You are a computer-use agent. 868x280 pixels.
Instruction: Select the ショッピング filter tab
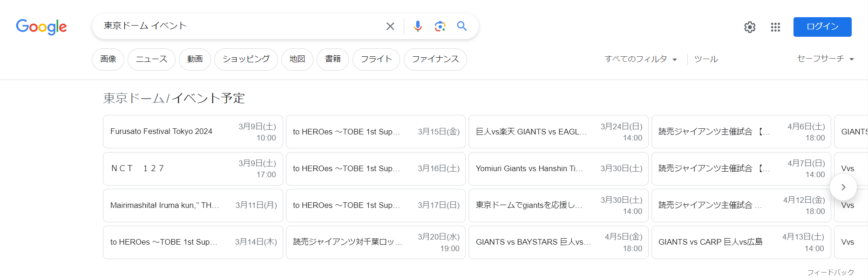tap(246, 60)
